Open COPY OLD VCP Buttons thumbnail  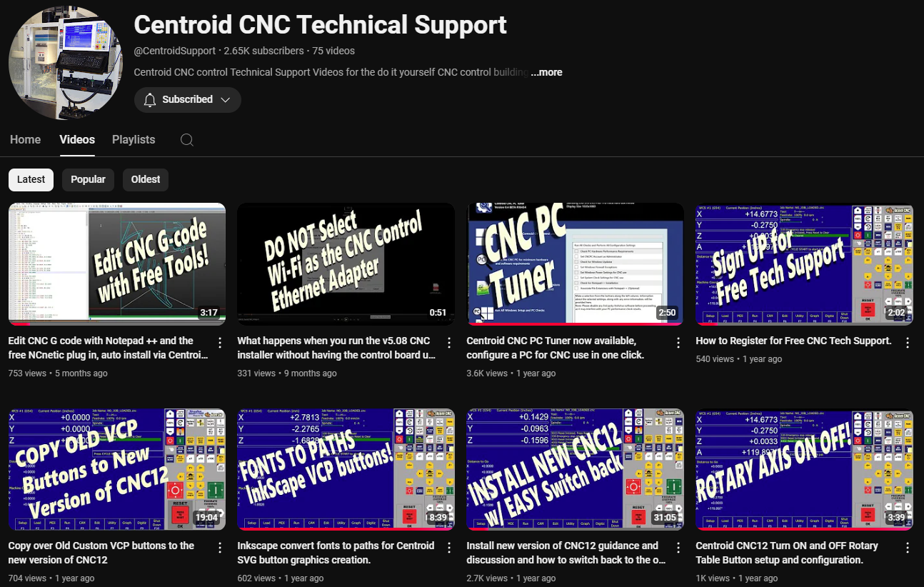coord(117,469)
